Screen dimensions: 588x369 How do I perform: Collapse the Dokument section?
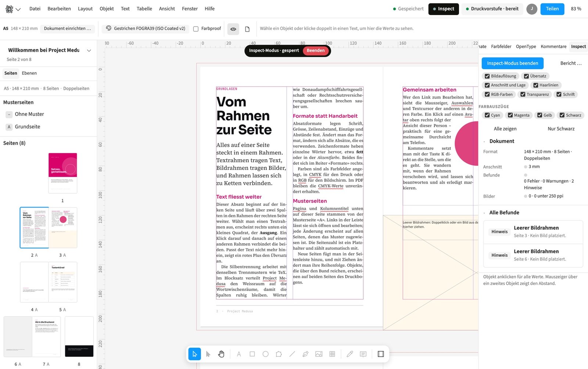coord(484,141)
